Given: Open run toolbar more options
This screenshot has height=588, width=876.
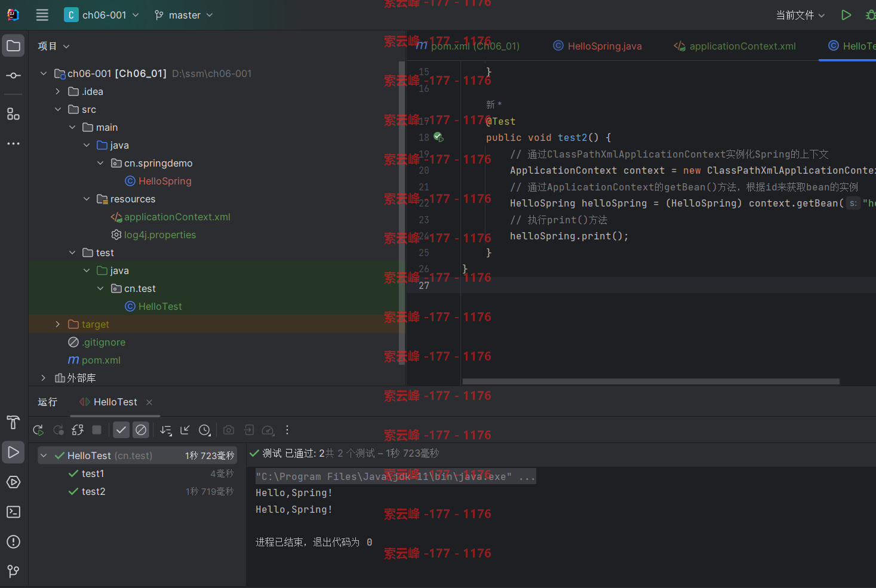Looking at the screenshot, I should [287, 430].
